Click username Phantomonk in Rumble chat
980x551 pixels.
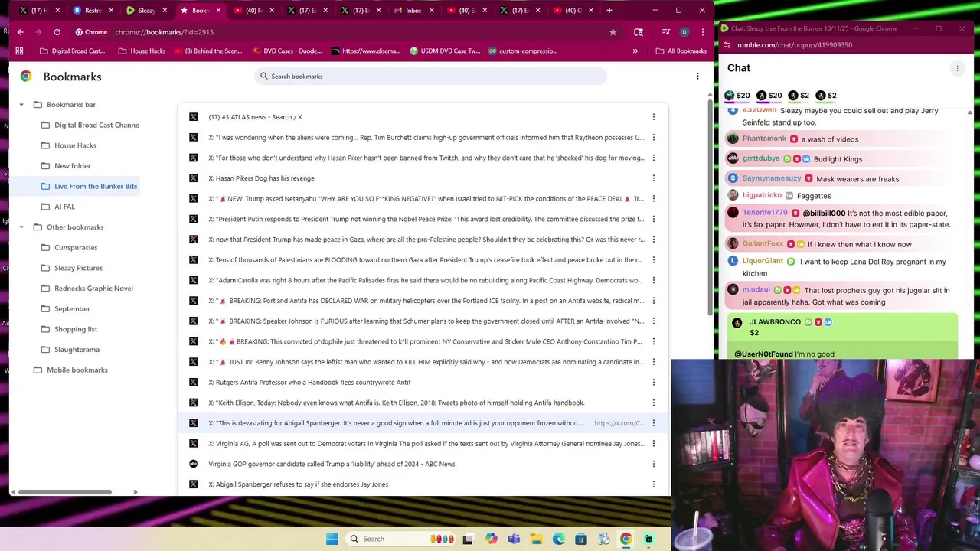coord(764,139)
